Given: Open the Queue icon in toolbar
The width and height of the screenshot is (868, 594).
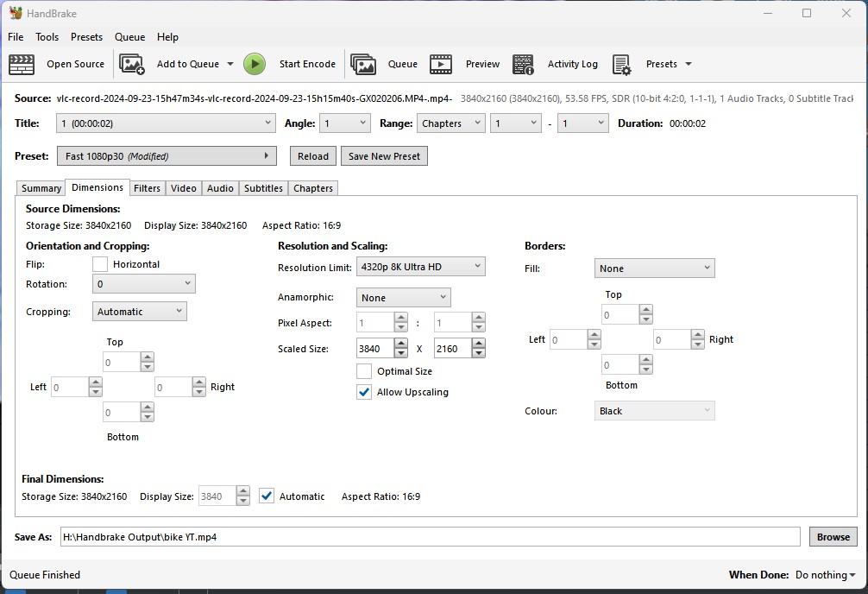Looking at the screenshot, I should point(363,64).
